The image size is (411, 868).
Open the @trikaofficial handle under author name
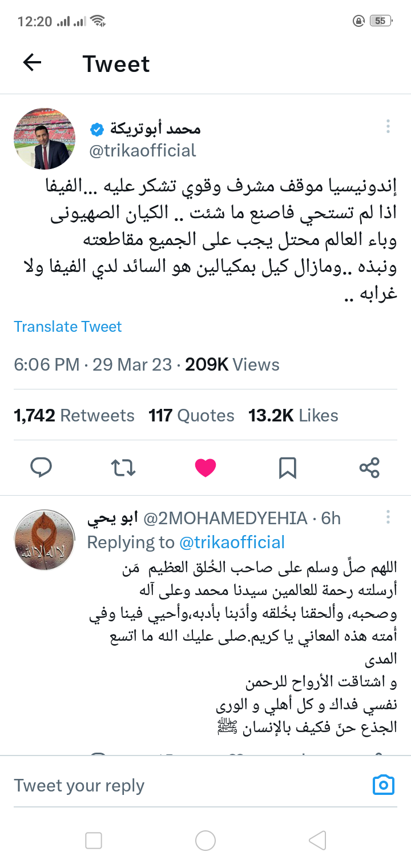143,150
